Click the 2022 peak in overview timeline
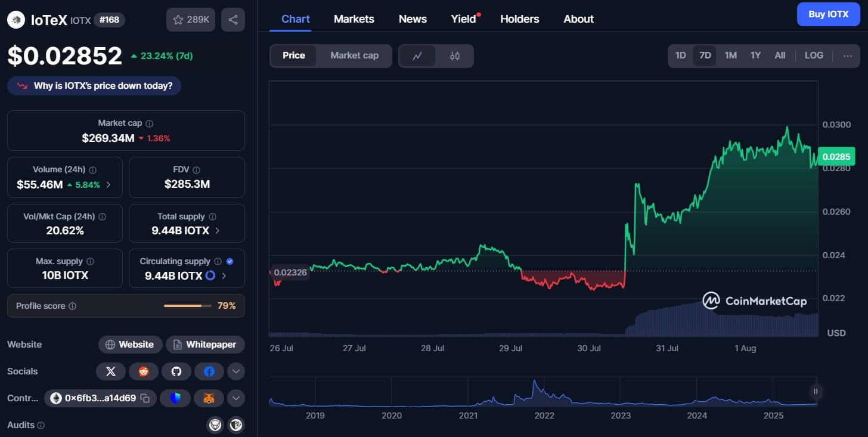 pyautogui.click(x=535, y=383)
